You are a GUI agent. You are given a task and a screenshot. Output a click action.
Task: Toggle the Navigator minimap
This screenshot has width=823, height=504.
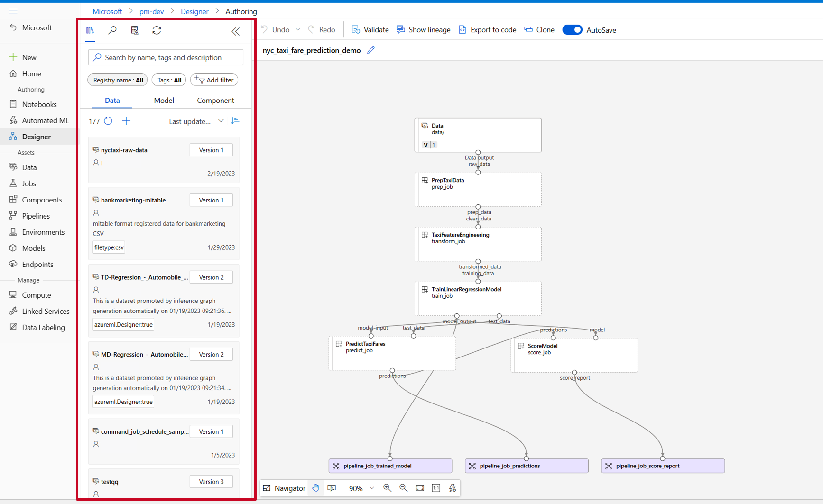pyautogui.click(x=284, y=488)
